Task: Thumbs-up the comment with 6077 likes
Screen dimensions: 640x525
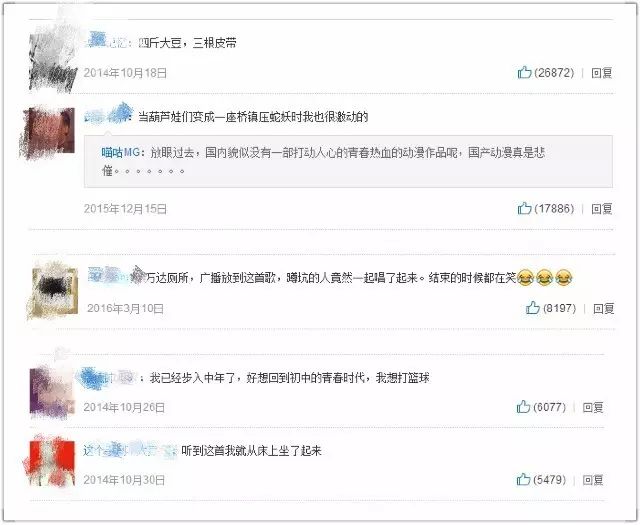Action: (523, 407)
